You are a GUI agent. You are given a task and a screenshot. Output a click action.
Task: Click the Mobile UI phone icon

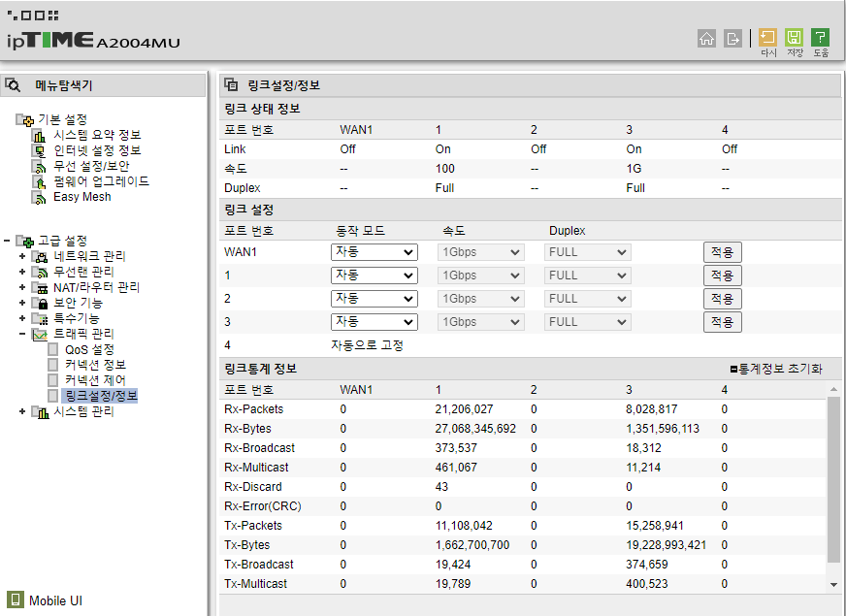[x=16, y=600]
